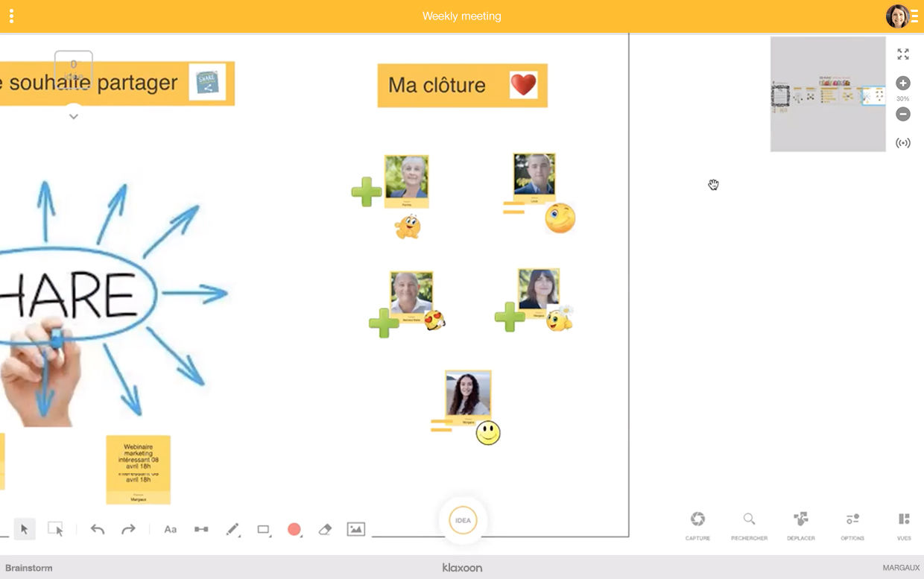Viewport: 924px width, 579px height.
Task: Create a new idea with IDEA button
Action: click(463, 520)
